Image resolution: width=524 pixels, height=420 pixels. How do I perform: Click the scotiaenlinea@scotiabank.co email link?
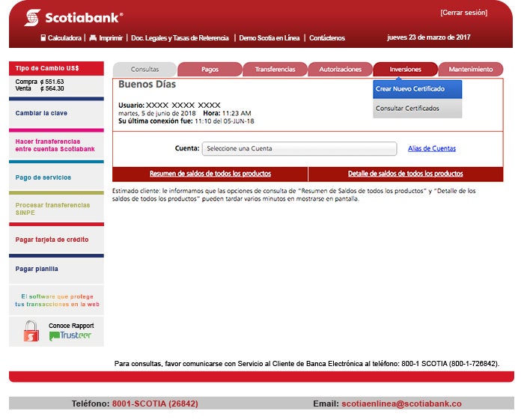pyautogui.click(x=401, y=404)
